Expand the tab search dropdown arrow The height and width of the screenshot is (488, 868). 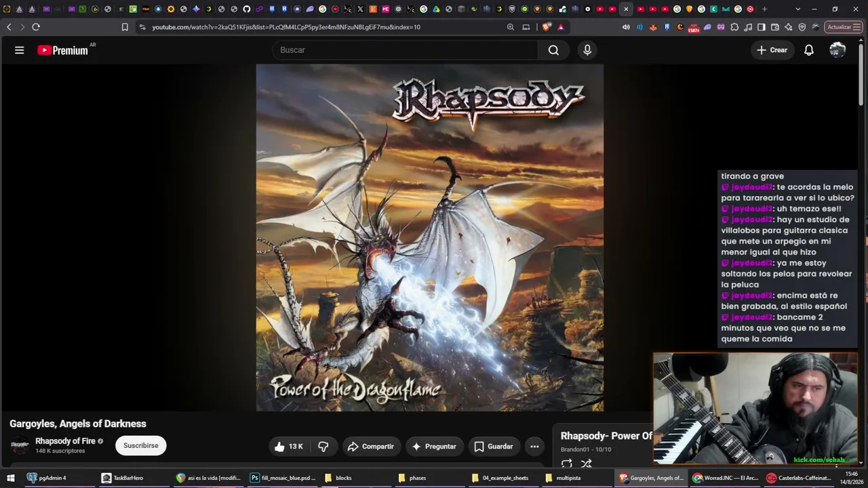(x=797, y=9)
